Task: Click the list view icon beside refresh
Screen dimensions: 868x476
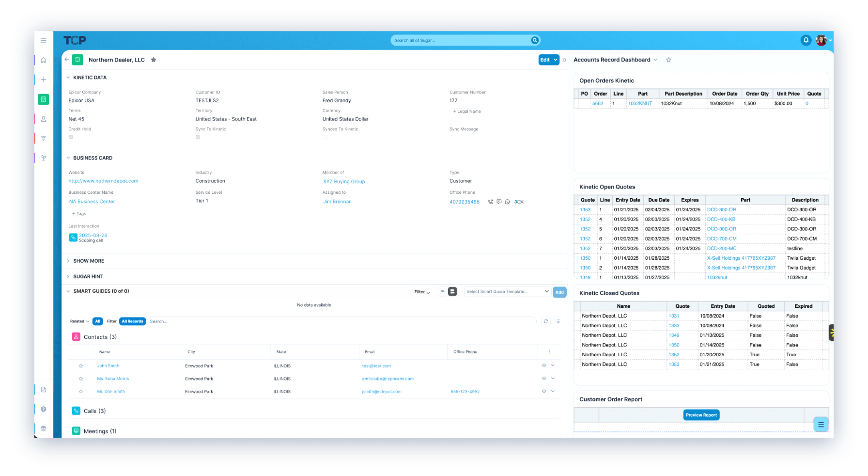Action: point(558,321)
